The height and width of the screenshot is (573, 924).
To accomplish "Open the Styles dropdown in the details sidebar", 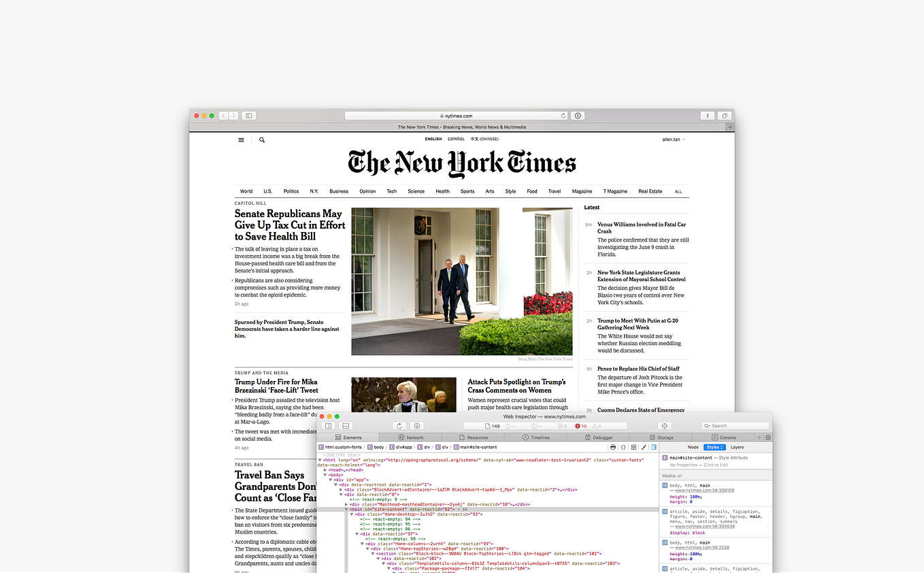I will tap(714, 447).
